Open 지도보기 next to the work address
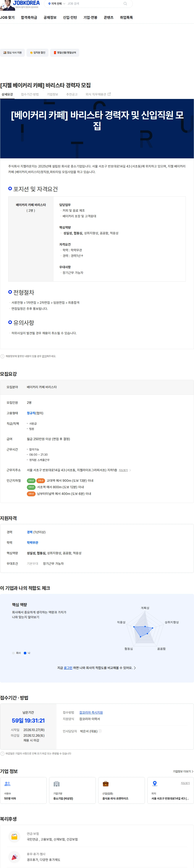194x868 pixels. tap(123, 470)
